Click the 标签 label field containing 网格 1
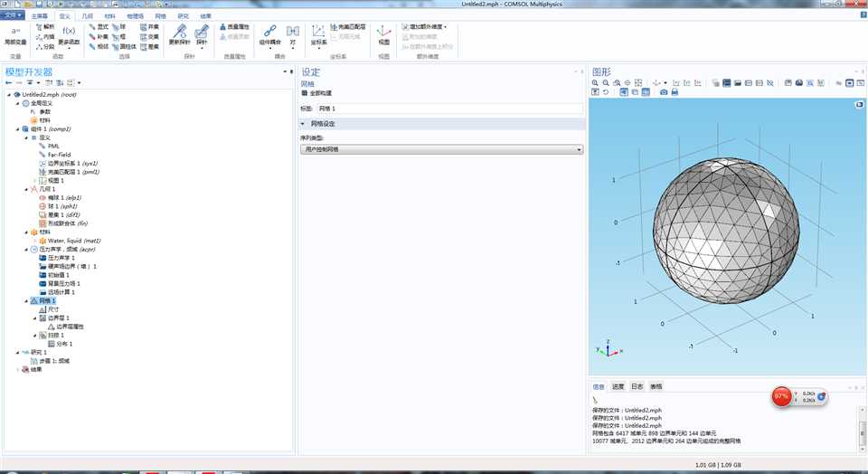Viewport: 868px width, 474px height. (449, 109)
